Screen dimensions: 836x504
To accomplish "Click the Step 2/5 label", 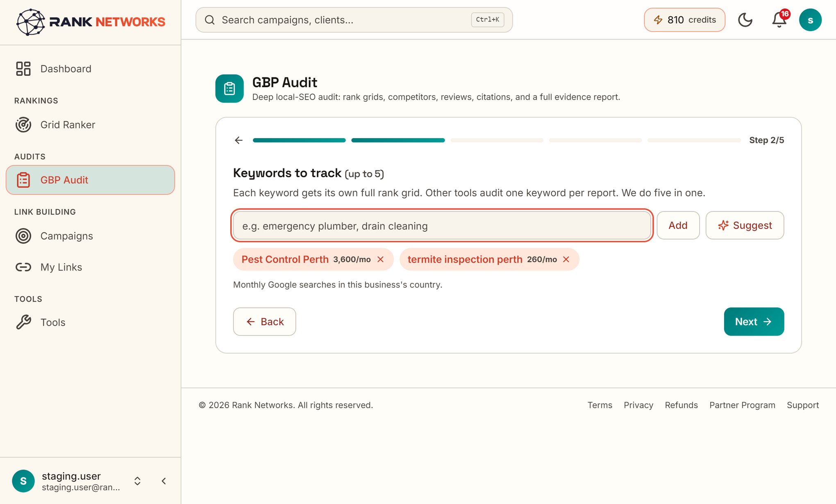I will coord(766,140).
